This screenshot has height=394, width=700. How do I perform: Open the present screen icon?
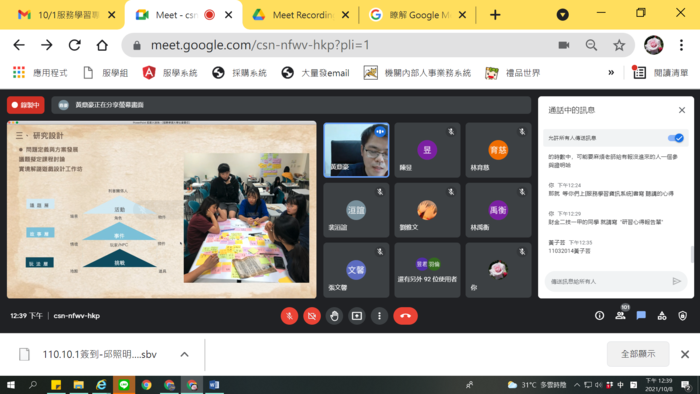[x=357, y=316]
